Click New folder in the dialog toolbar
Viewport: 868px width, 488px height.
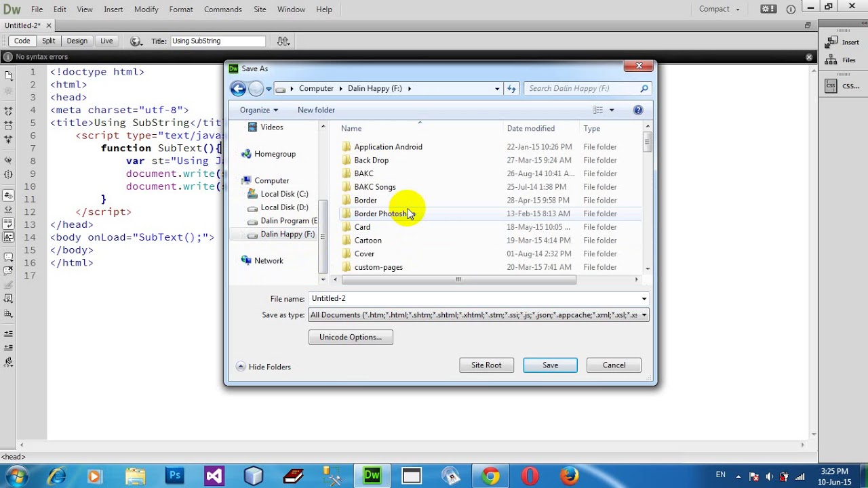[x=316, y=110]
